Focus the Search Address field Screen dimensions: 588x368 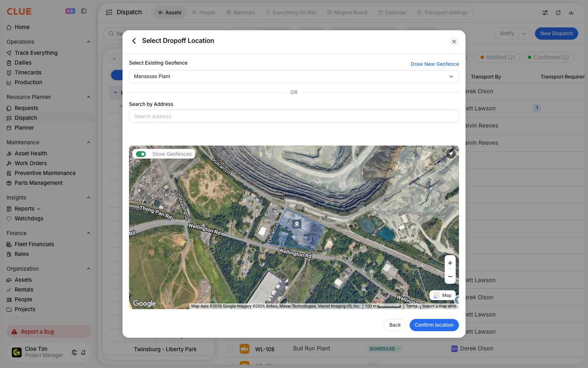(294, 117)
